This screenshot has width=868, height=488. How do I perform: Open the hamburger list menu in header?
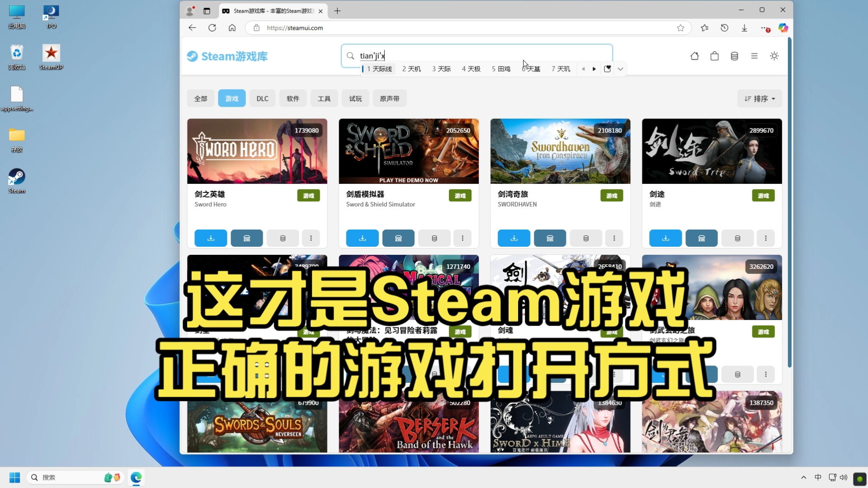point(754,56)
